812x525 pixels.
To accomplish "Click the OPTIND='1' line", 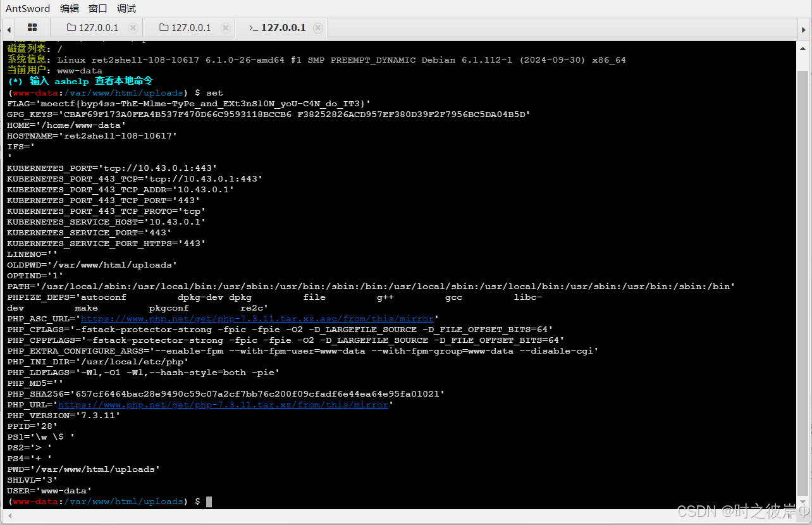I will pos(35,276).
